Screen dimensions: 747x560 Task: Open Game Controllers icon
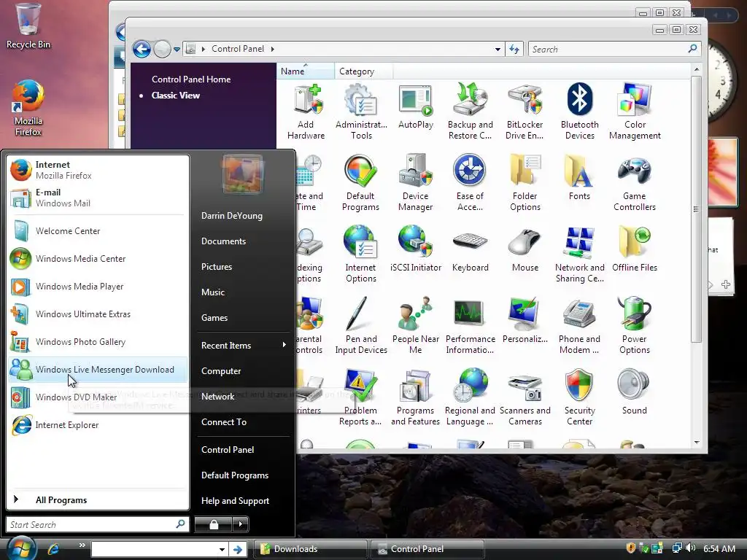(635, 183)
